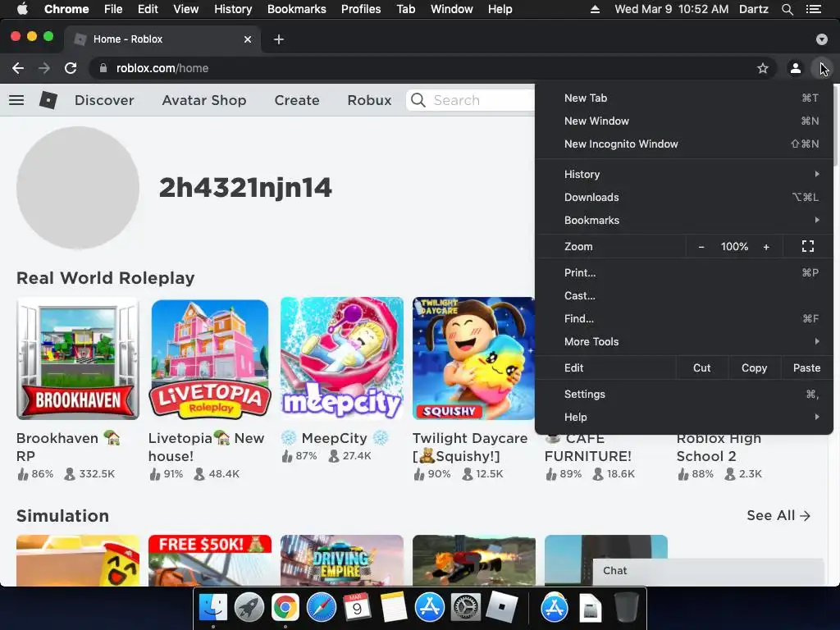Click Cut in the Edit row
840x630 pixels.
point(702,368)
